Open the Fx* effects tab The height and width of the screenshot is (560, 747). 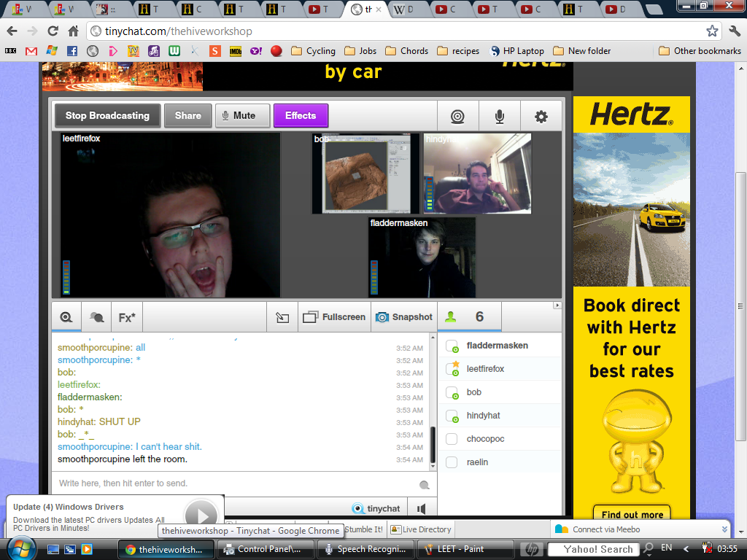[127, 317]
